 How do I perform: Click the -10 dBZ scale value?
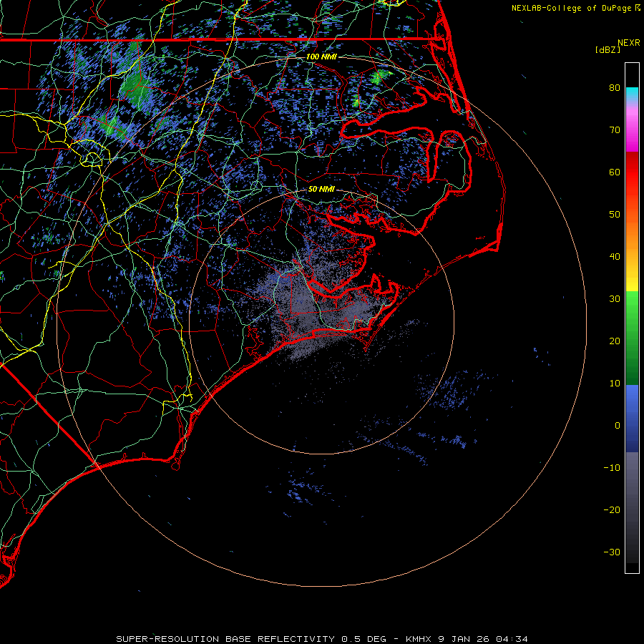[612, 468]
